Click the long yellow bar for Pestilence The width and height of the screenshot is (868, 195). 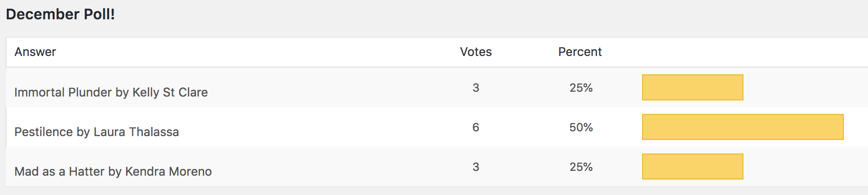pos(742,127)
